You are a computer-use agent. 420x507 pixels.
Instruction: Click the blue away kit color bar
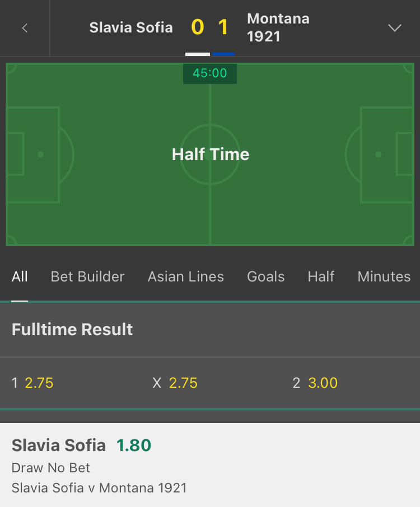(223, 54)
